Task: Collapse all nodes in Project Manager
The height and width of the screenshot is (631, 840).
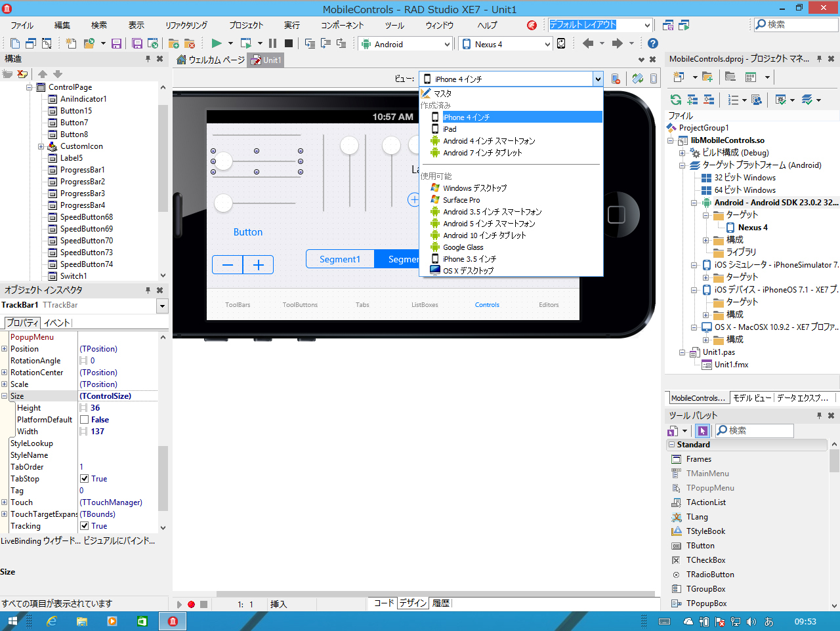Action: (709, 100)
